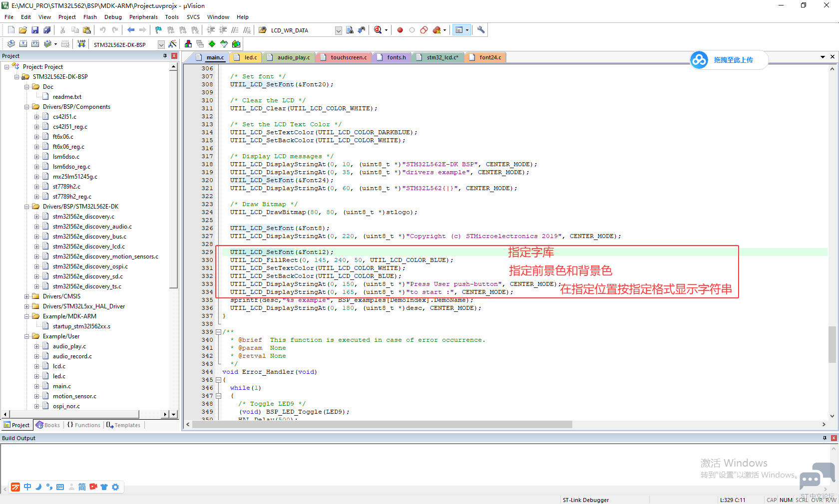This screenshot has width=839, height=504.
Task: Select readme.txt in the Doc folder
Action: [67, 97]
